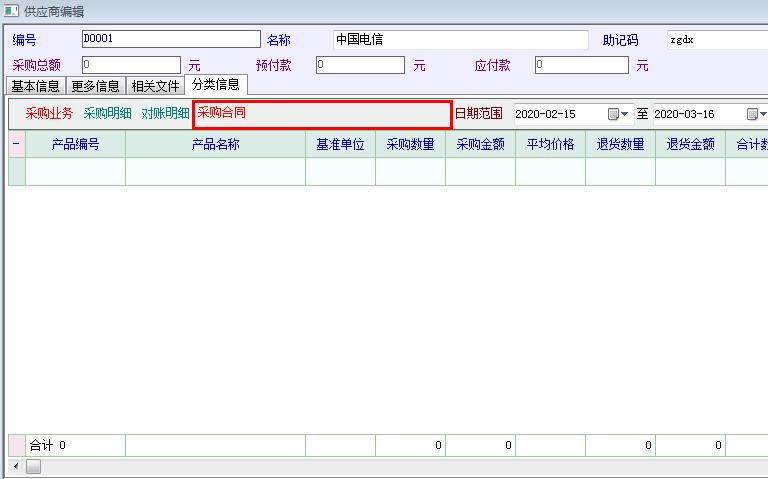Select the 采购合同 link
The width and height of the screenshot is (768, 479).
pyautogui.click(x=222, y=113)
